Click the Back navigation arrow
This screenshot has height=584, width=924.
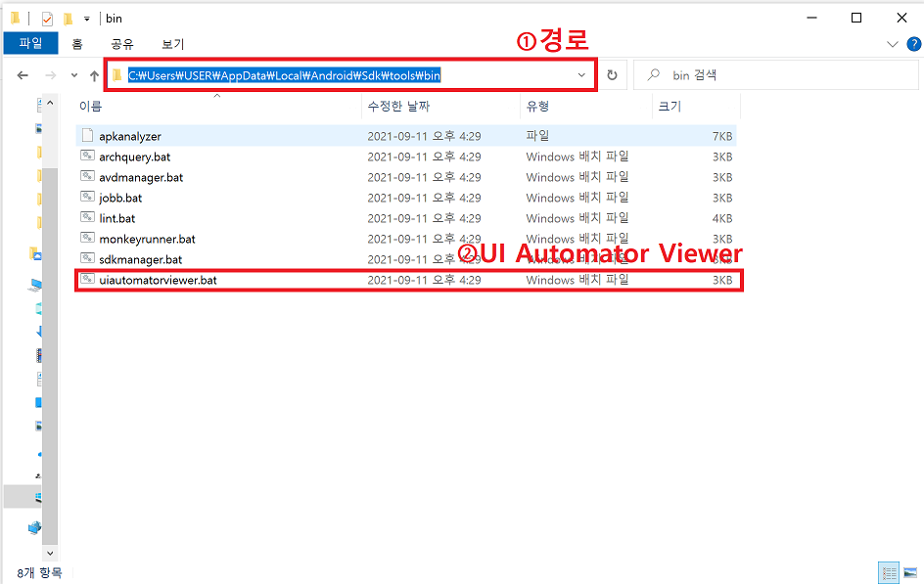22,74
